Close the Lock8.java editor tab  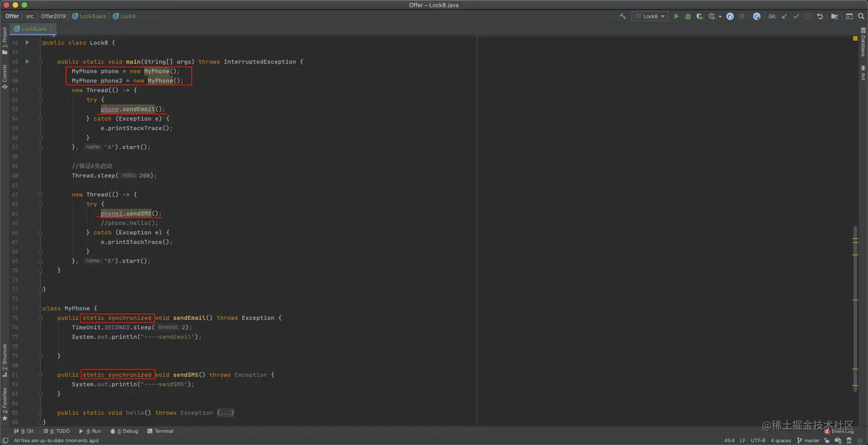[x=51, y=29]
